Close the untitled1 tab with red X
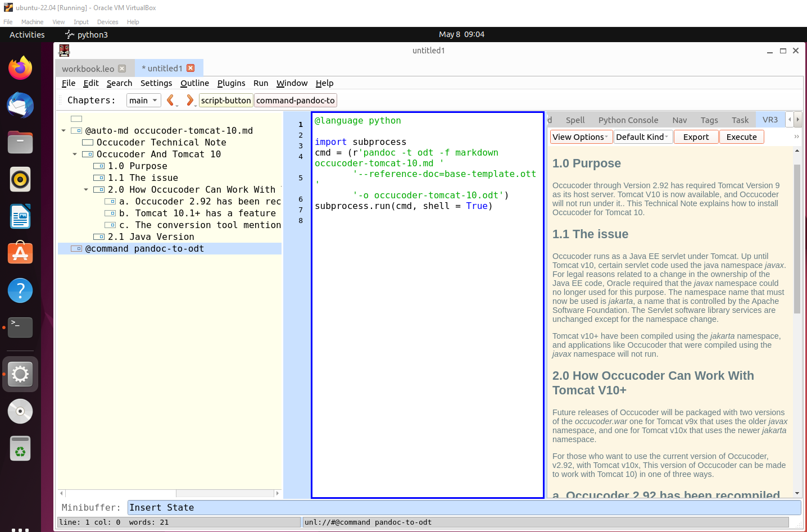This screenshot has height=532, width=807. click(191, 68)
